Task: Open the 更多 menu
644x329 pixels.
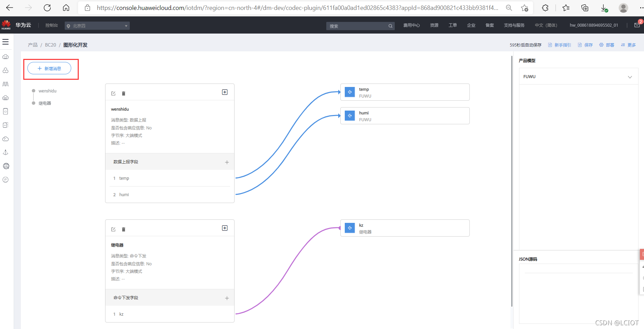Action: point(628,45)
